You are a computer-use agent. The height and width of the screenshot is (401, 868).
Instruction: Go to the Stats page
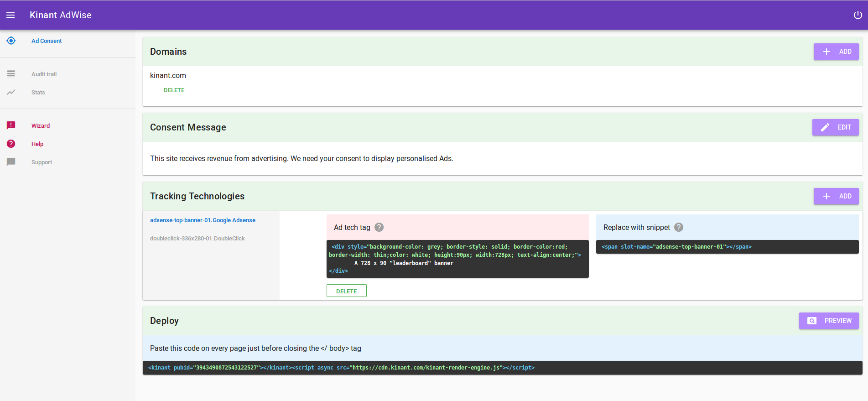(38, 92)
